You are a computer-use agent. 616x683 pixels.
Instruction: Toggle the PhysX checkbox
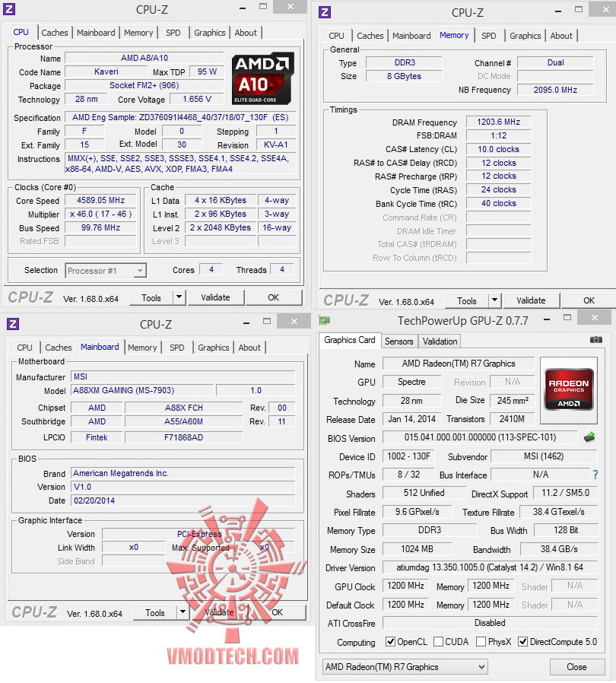(x=481, y=642)
